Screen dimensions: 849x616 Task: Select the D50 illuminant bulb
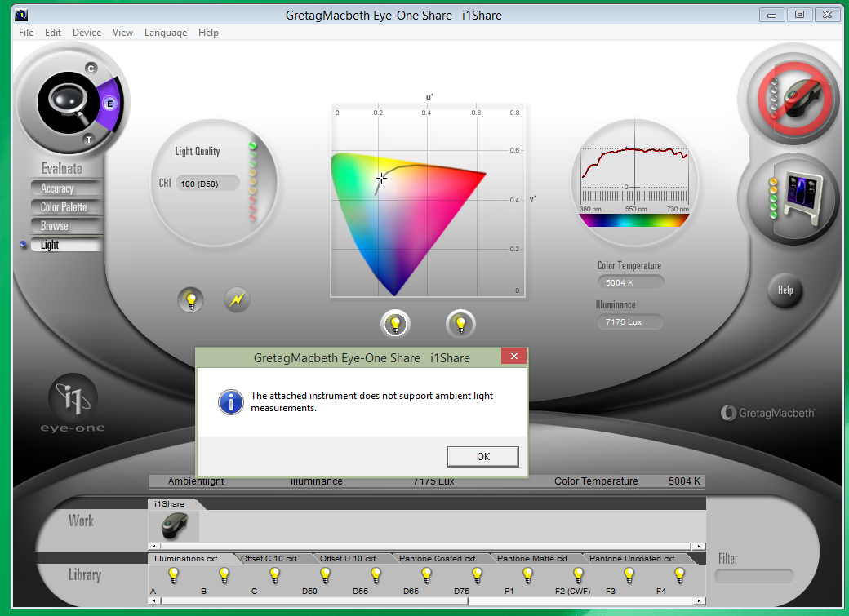coord(326,575)
